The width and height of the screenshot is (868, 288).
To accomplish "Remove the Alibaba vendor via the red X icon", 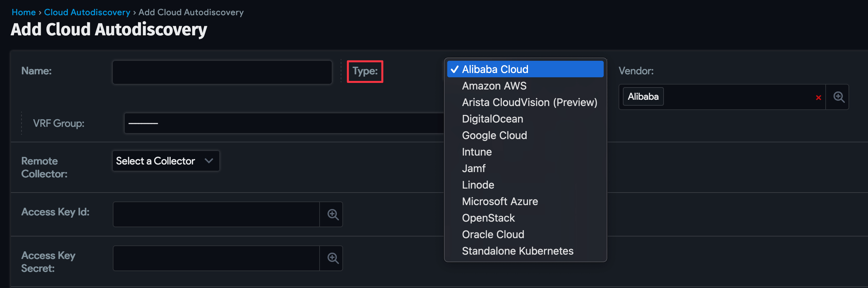I will (818, 98).
